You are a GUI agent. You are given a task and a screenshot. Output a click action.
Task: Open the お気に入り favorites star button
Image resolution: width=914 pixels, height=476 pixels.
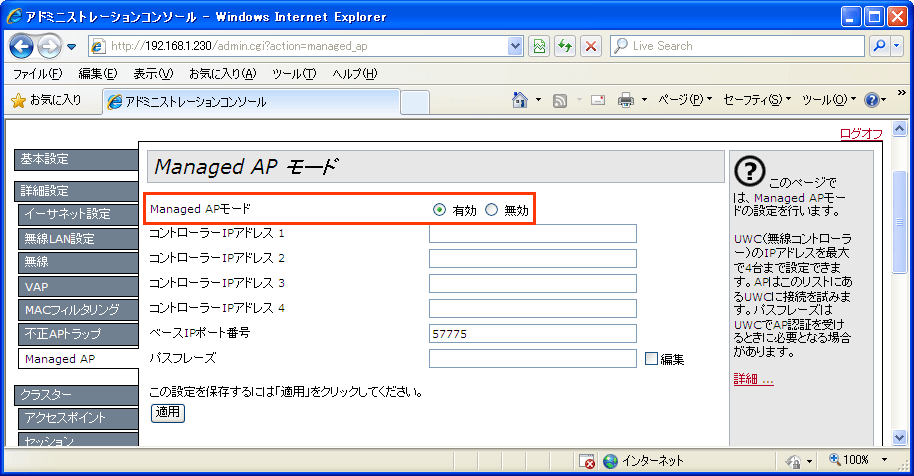coord(47,100)
